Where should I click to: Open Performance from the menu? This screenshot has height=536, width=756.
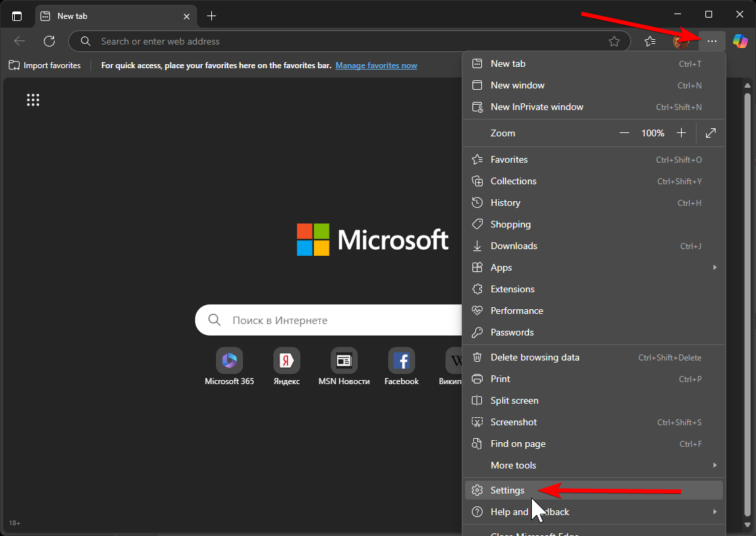click(594, 311)
